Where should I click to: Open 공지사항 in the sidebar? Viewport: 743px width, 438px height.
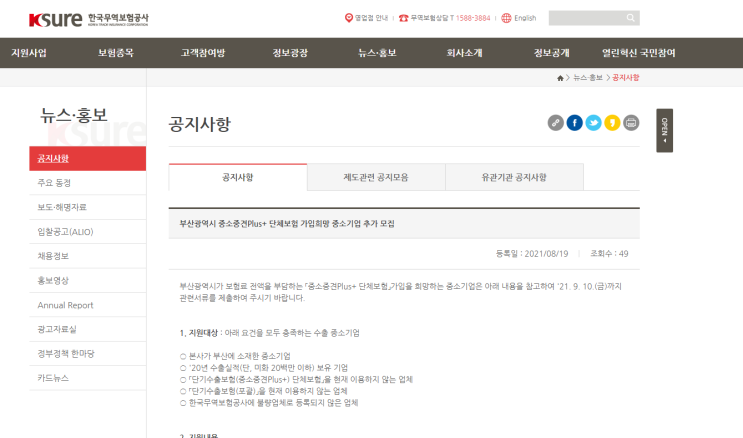pos(88,158)
